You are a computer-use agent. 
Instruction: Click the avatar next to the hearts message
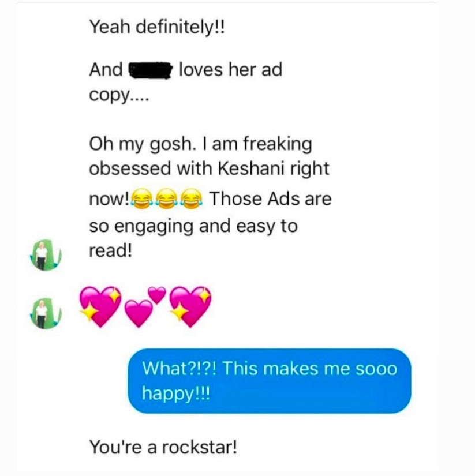(x=46, y=313)
